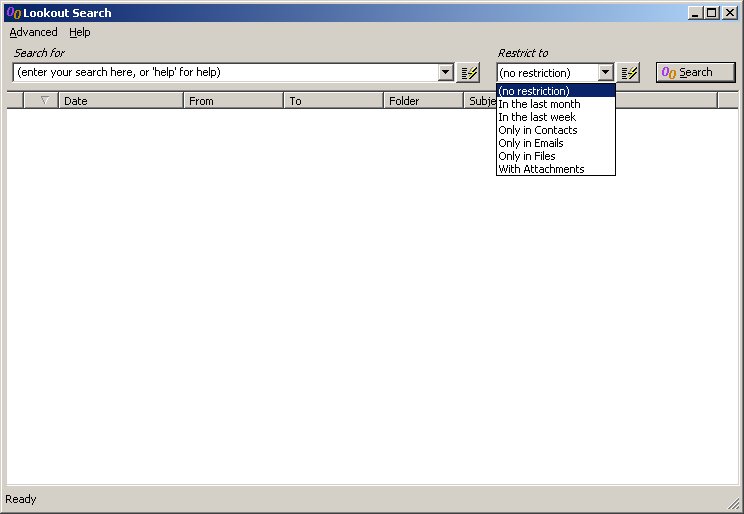The width and height of the screenshot is (744, 514).
Task: Sort results by the From column
Action: point(233,101)
